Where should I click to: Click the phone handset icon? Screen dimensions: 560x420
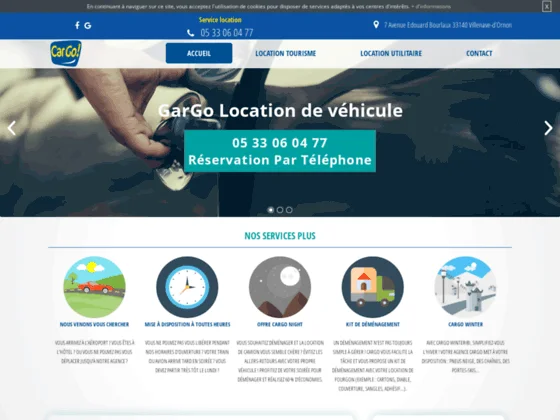(x=191, y=33)
